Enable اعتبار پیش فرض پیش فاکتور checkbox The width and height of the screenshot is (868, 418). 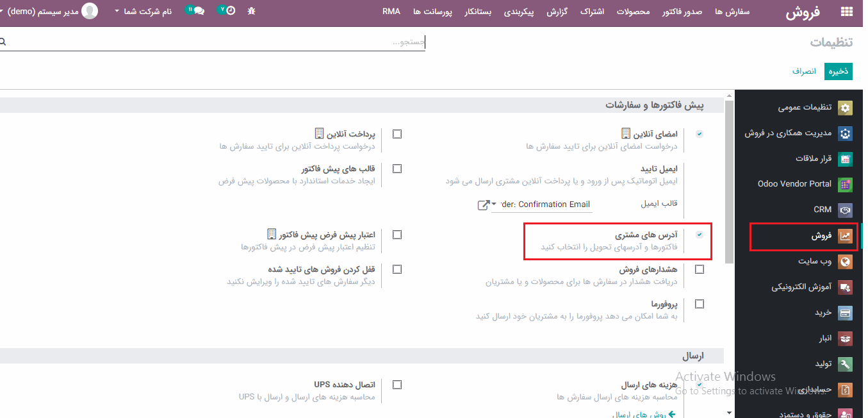[x=397, y=235]
